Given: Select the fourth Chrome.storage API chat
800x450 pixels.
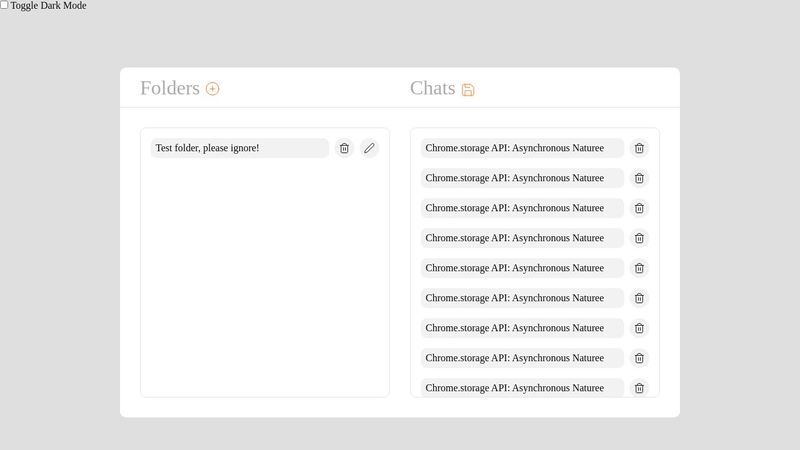Looking at the screenshot, I should pyautogui.click(x=521, y=238).
